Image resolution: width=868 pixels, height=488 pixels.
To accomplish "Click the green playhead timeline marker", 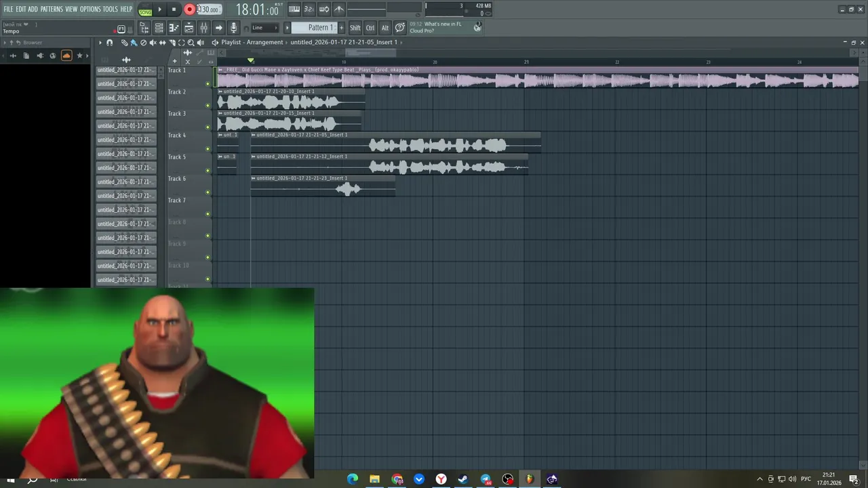I will [250, 61].
